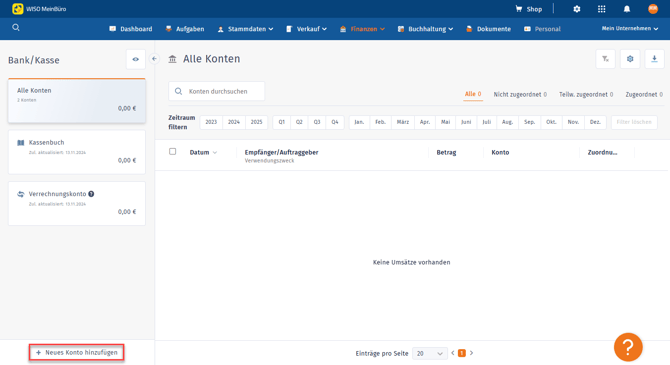Tick the select-all checkbox in table header
The height and width of the screenshot is (365, 670).
173,152
